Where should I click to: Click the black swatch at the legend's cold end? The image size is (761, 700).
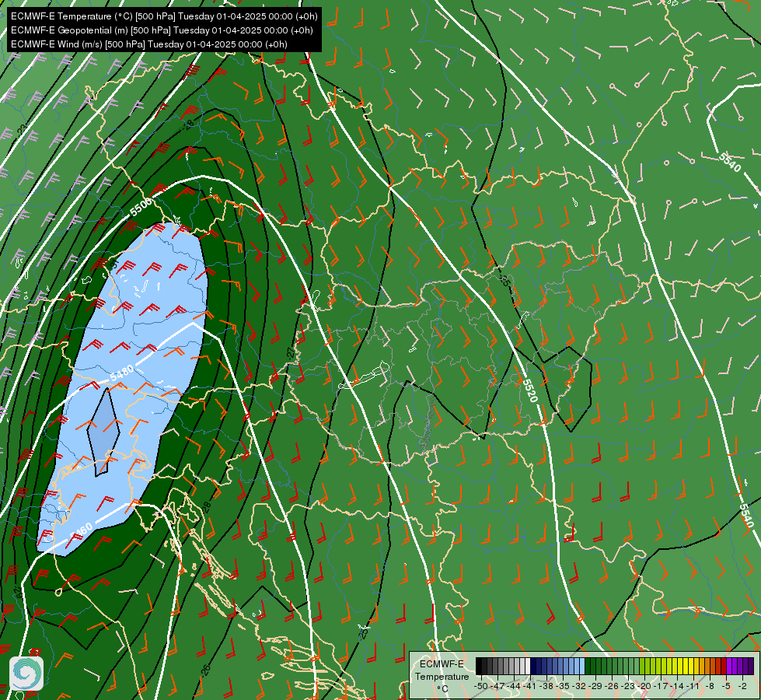479,666
